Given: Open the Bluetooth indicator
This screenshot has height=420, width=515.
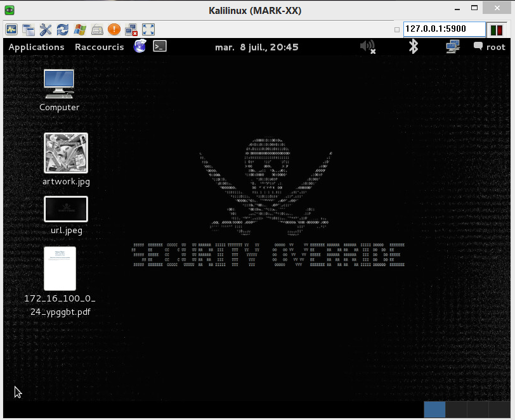Looking at the screenshot, I should pyautogui.click(x=413, y=46).
